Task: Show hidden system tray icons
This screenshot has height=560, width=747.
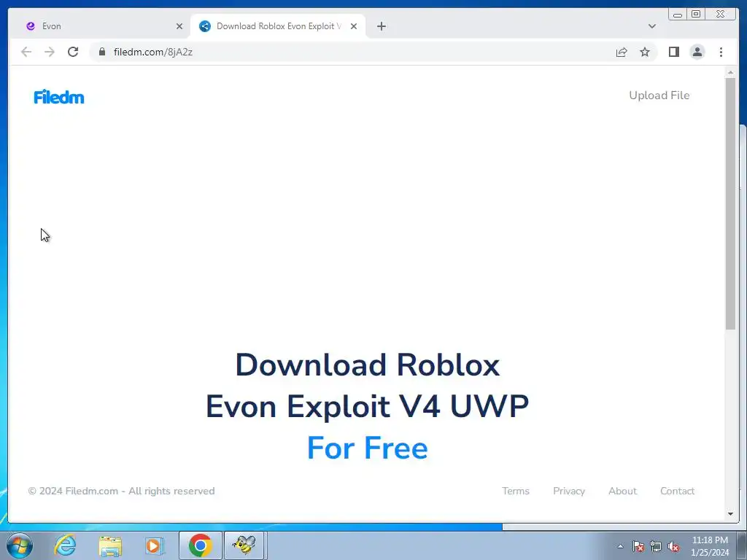Action: click(620, 546)
